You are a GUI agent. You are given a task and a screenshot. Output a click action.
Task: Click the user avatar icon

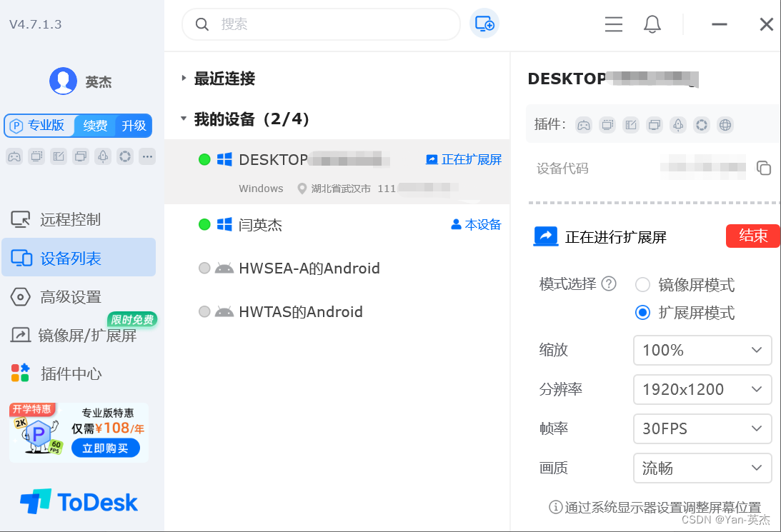pos(64,81)
